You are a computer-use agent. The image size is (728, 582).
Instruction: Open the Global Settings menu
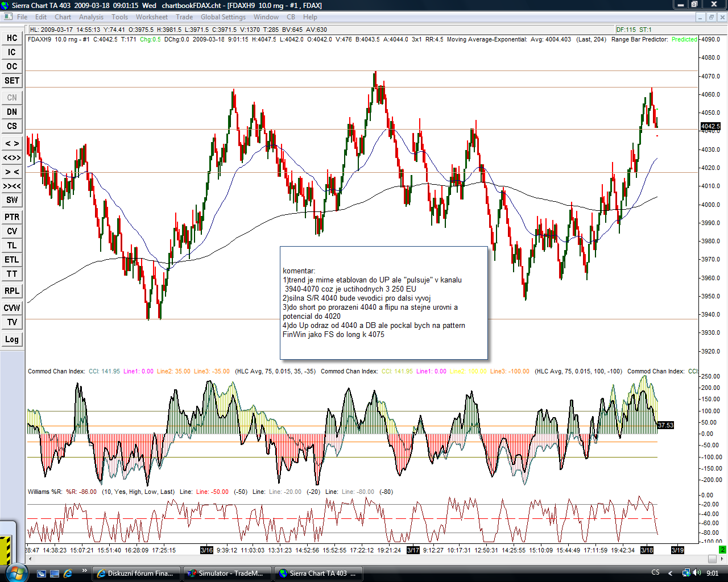pos(224,17)
